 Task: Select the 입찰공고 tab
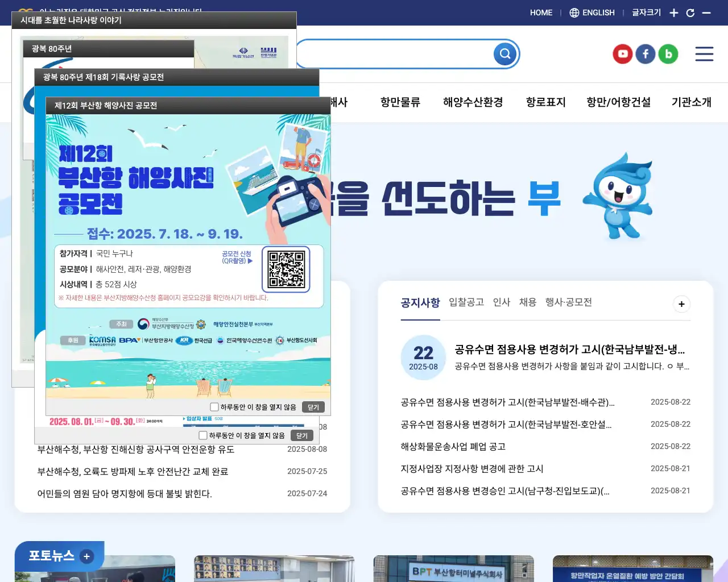(466, 302)
